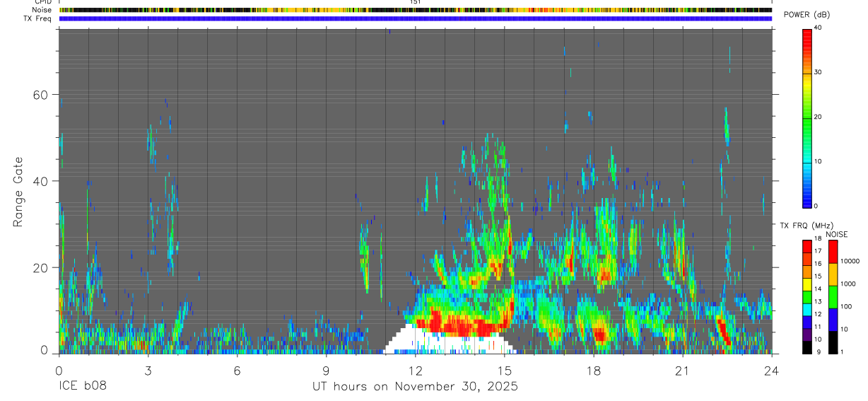Click the 20 tick on POWER colorbar
868x401 pixels.
(x=817, y=117)
